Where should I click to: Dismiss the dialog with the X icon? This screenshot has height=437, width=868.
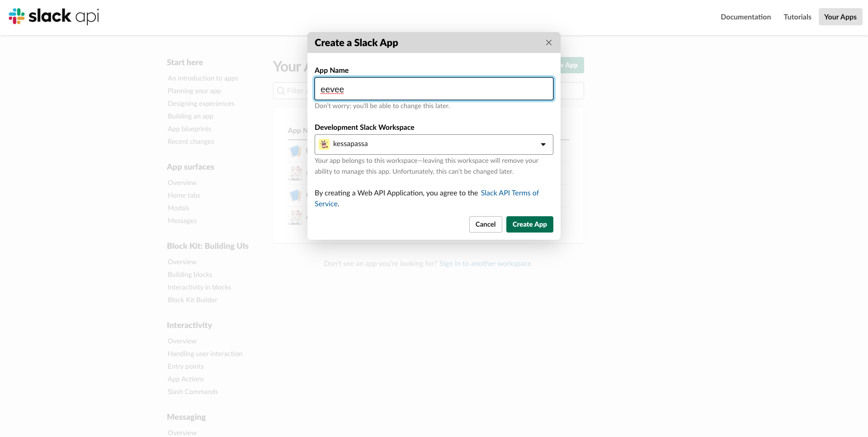click(548, 42)
